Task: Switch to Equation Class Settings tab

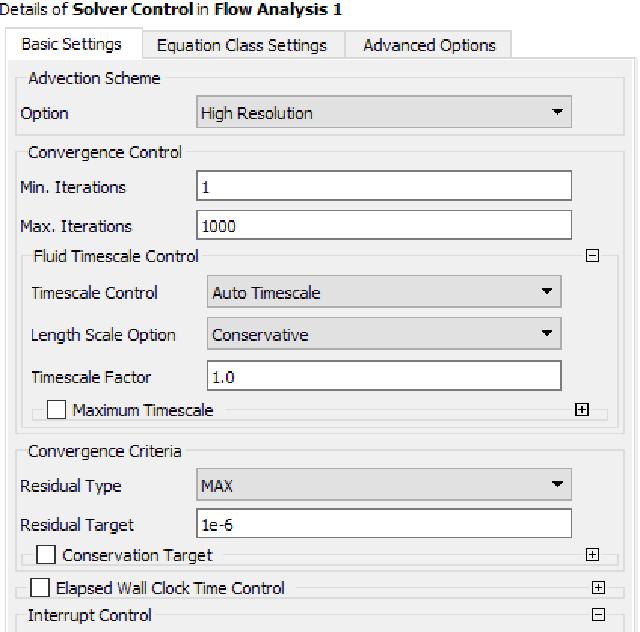Action: 242,45
